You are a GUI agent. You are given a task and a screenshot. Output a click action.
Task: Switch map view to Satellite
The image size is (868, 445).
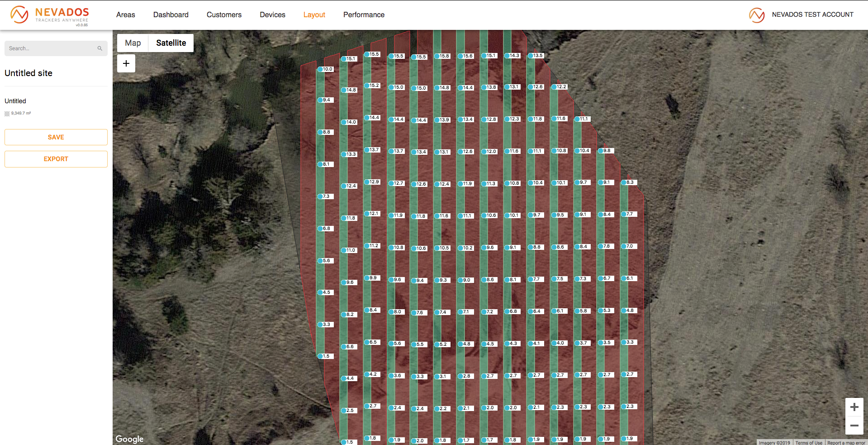click(x=171, y=43)
